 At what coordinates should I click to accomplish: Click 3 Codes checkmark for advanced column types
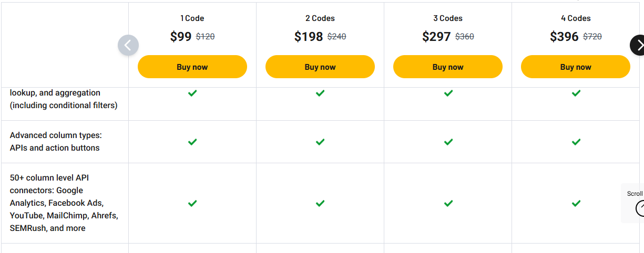pos(448,142)
